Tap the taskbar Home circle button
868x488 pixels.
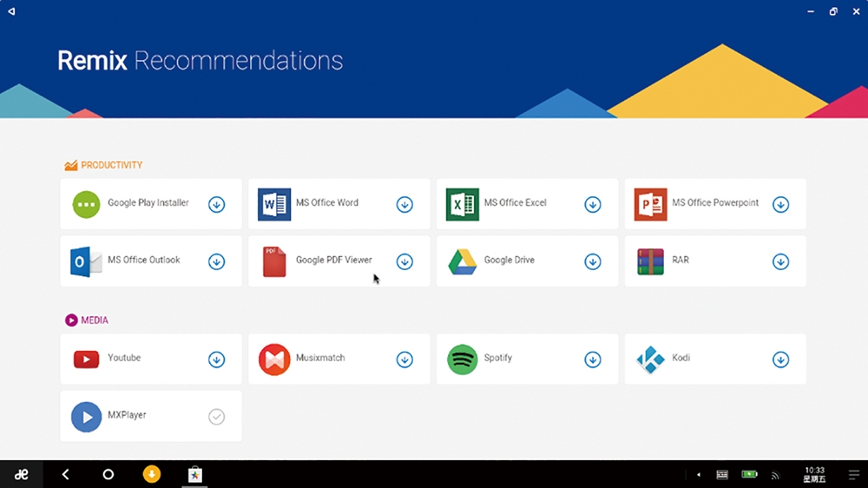coord(108,474)
